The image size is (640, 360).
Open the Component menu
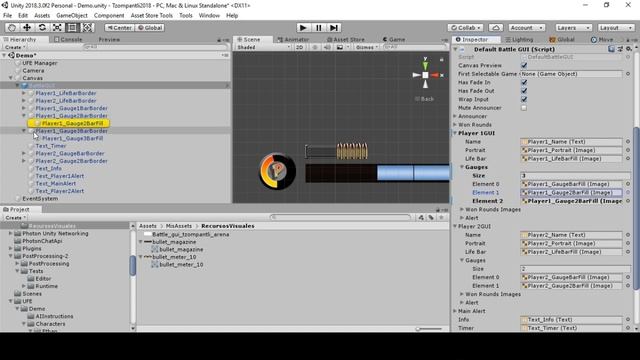109,16
